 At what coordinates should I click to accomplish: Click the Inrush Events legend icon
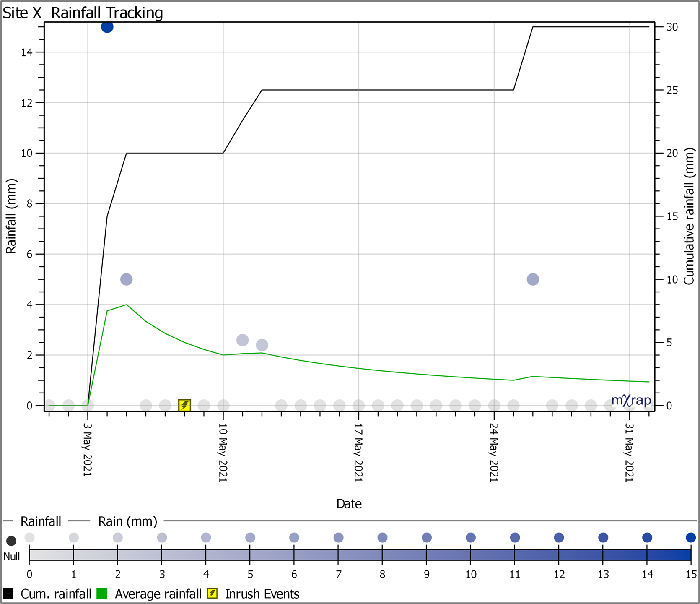tap(213, 594)
